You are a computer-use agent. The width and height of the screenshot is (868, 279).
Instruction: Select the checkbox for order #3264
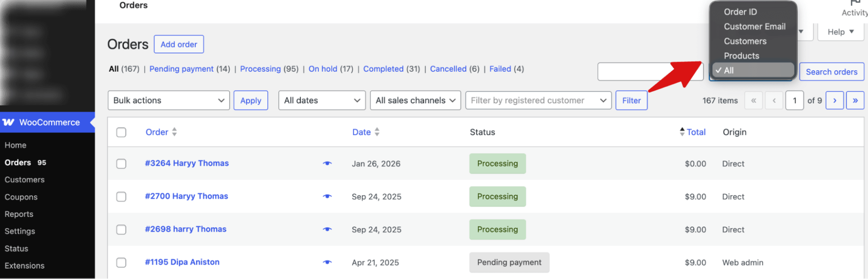click(x=121, y=164)
